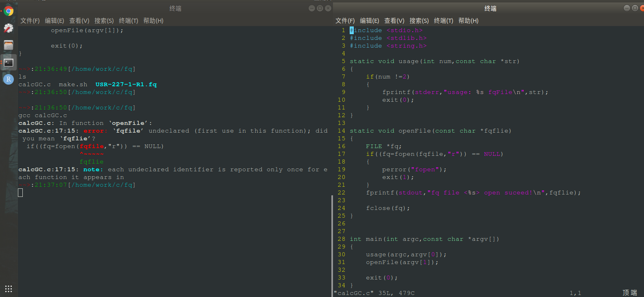Screen dimensions: 644x297
Task: Open 搜索(S) menu in right terminal
Action: pos(419,21)
